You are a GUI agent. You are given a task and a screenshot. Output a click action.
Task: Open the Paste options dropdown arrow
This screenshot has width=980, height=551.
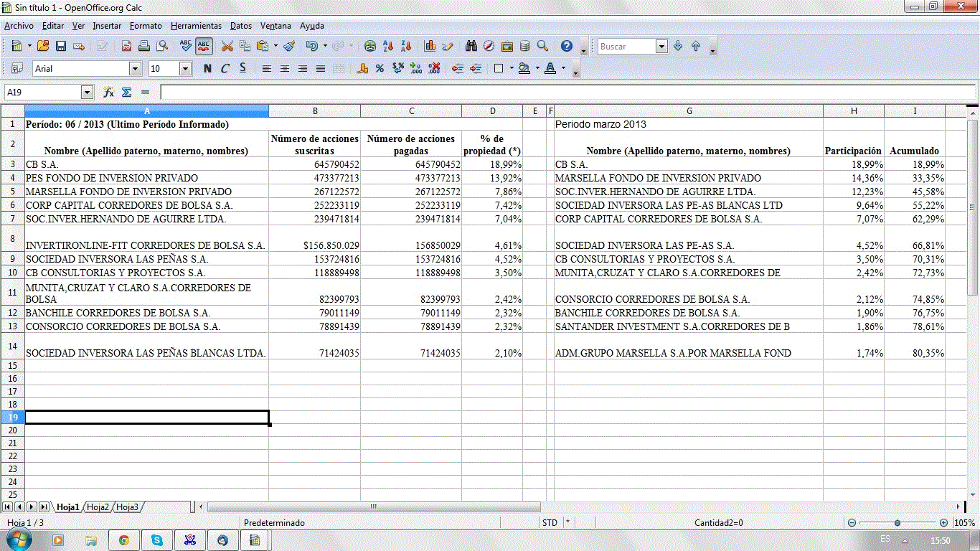[275, 46]
